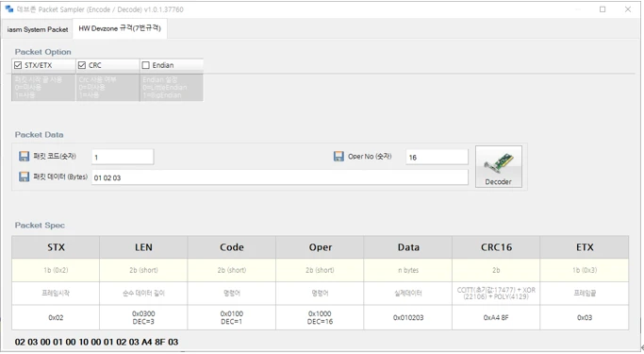Select the 0x0100 DEC=1 cell
This screenshot has height=354, width=644.
point(232,317)
